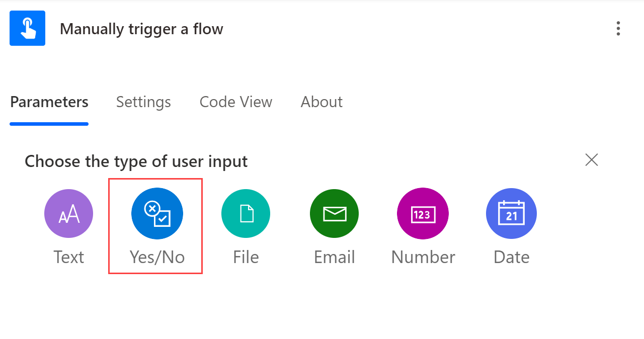Image resolution: width=644 pixels, height=339 pixels.
Task: Select the purple Text input type icon
Action: pyautogui.click(x=68, y=213)
